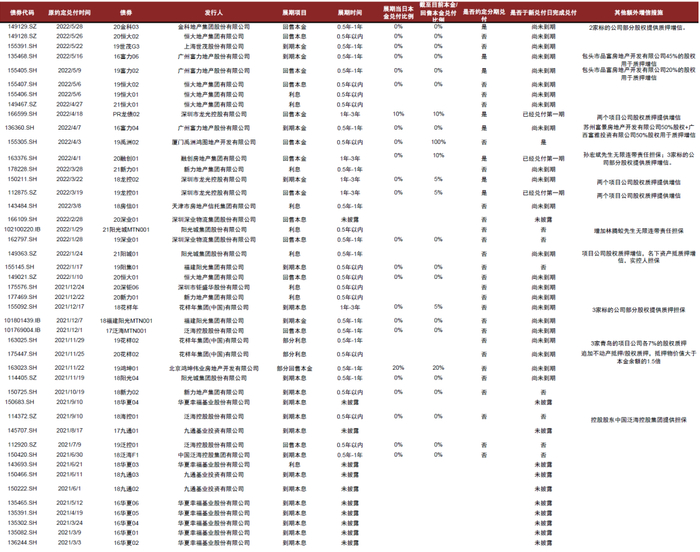Image resolution: width=700 pixels, height=552 pixels.
Task: Select bond code 163376.SH
Action: 22,158
